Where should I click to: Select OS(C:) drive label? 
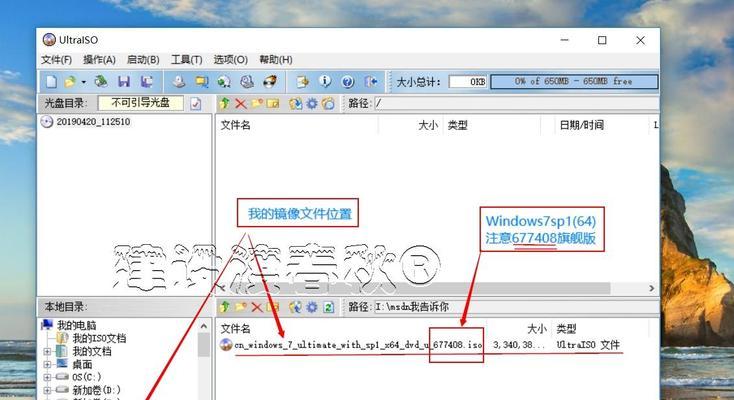(87, 377)
